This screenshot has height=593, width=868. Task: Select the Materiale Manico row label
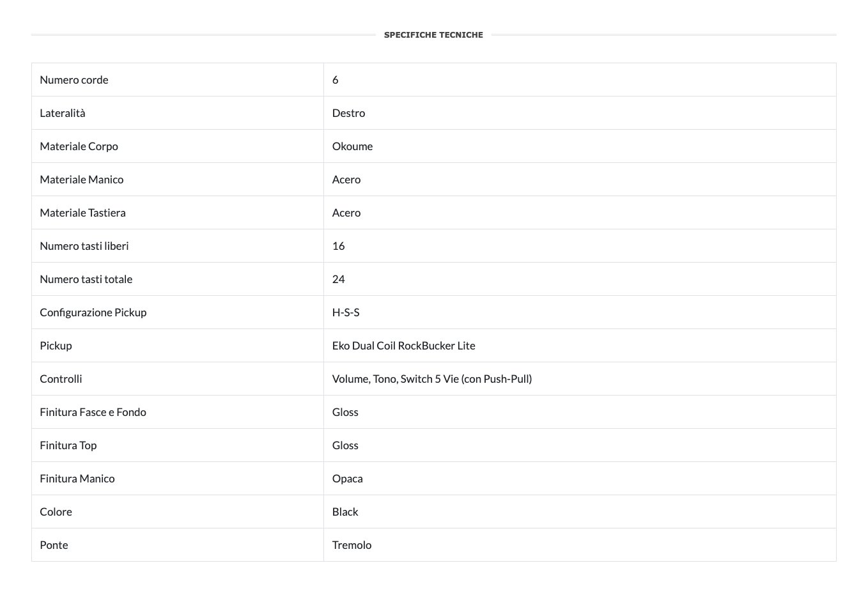[x=81, y=180]
